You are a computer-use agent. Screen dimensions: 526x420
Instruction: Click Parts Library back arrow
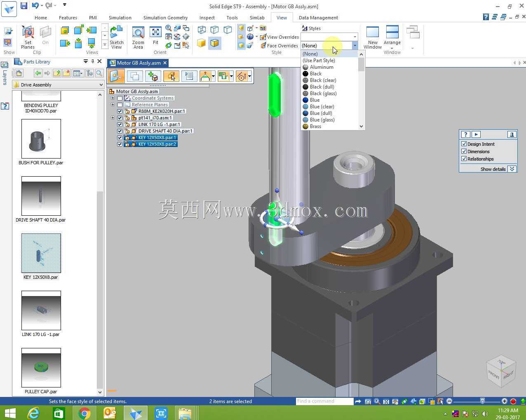click(38, 73)
